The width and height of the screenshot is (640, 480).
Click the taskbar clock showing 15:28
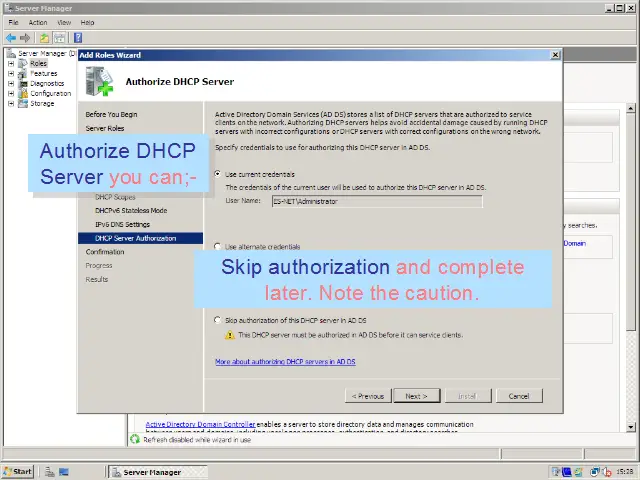[625, 472]
